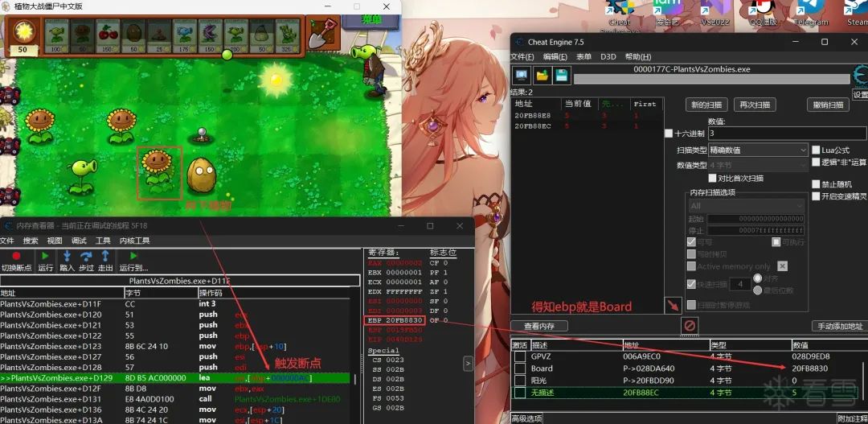Image resolution: width=868 pixels, height=424 pixels.
Task: Check the 对比首次扫描 option
Action: [712, 178]
